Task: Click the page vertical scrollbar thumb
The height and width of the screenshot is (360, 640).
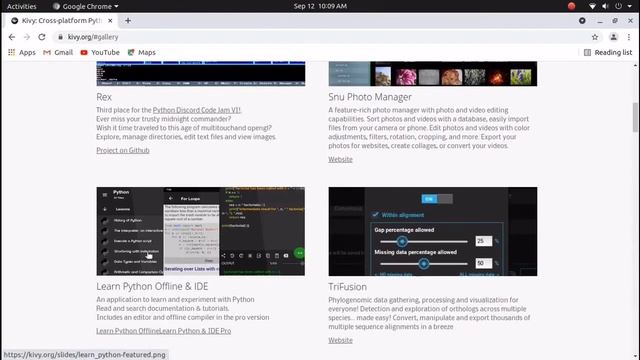Action: click(x=635, y=117)
